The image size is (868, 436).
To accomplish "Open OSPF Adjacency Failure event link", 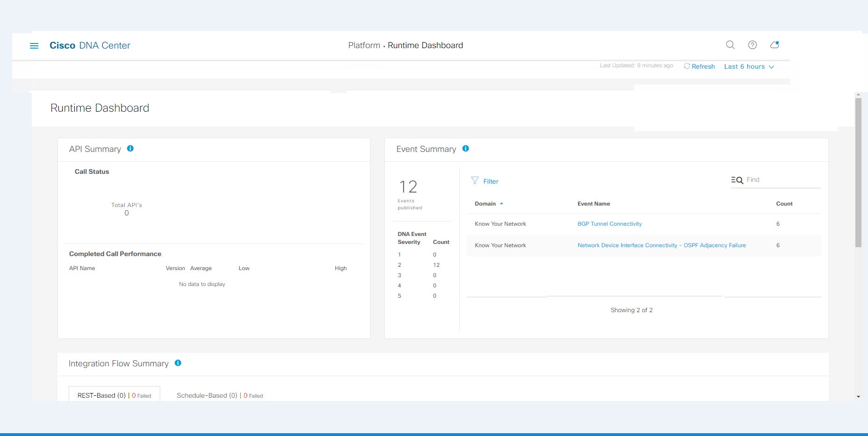I will click(662, 245).
